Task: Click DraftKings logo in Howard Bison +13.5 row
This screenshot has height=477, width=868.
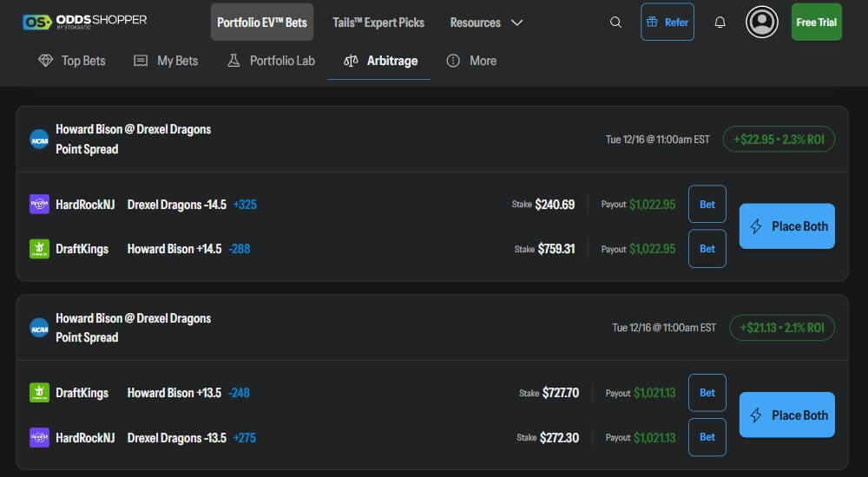Action: 39,393
